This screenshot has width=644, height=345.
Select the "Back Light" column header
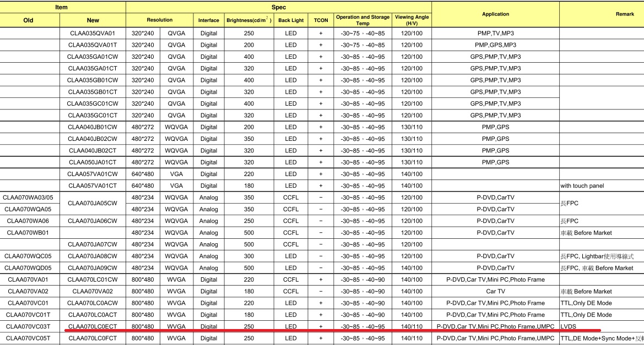click(x=291, y=20)
